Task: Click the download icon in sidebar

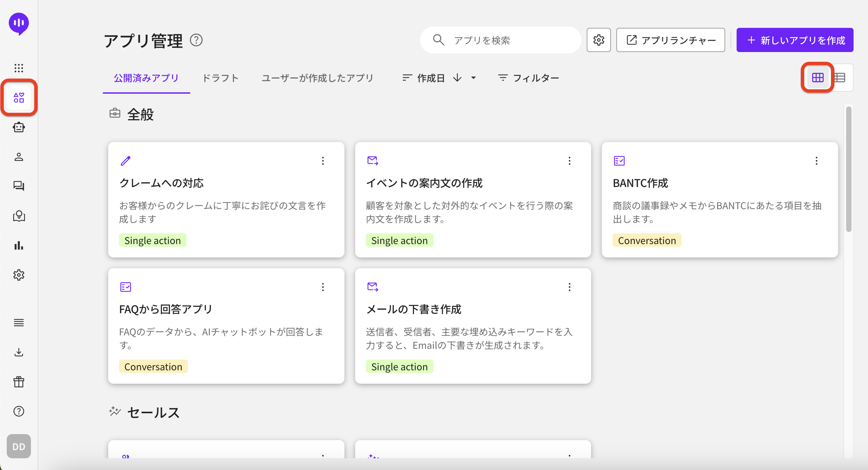Action: pyautogui.click(x=19, y=352)
